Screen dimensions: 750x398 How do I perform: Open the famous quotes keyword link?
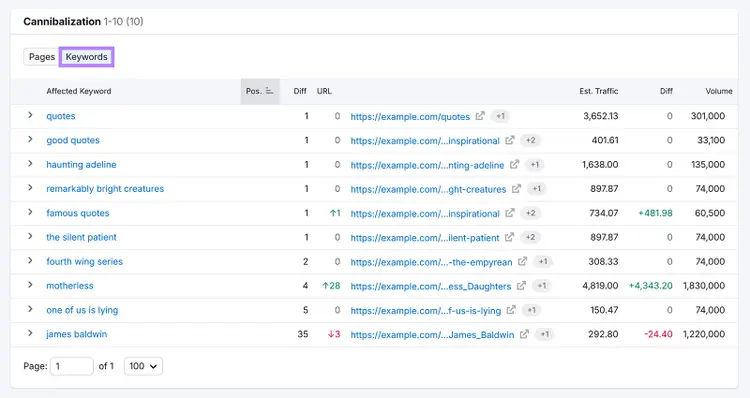click(77, 213)
